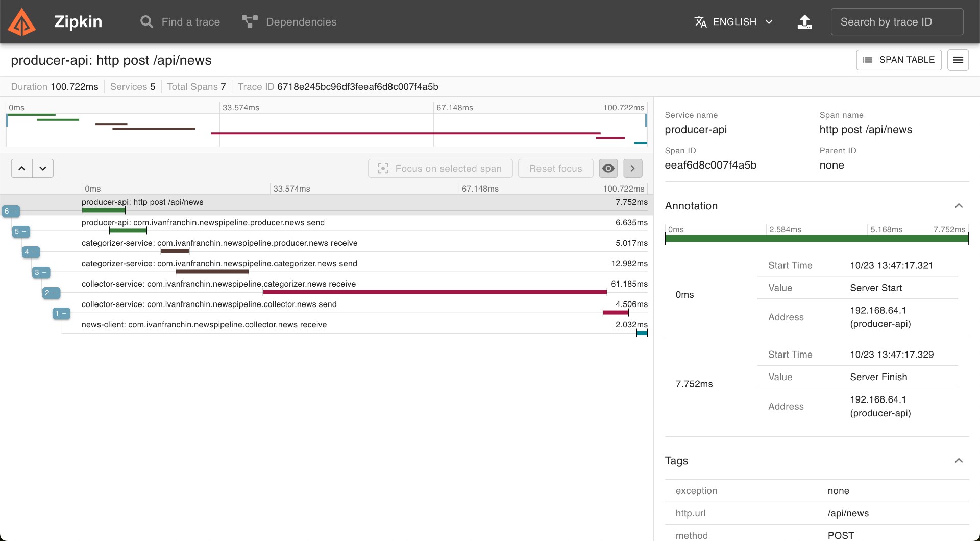Click the 12.982ms duration value
This screenshot has height=541, width=980.
(x=629, y=263)
